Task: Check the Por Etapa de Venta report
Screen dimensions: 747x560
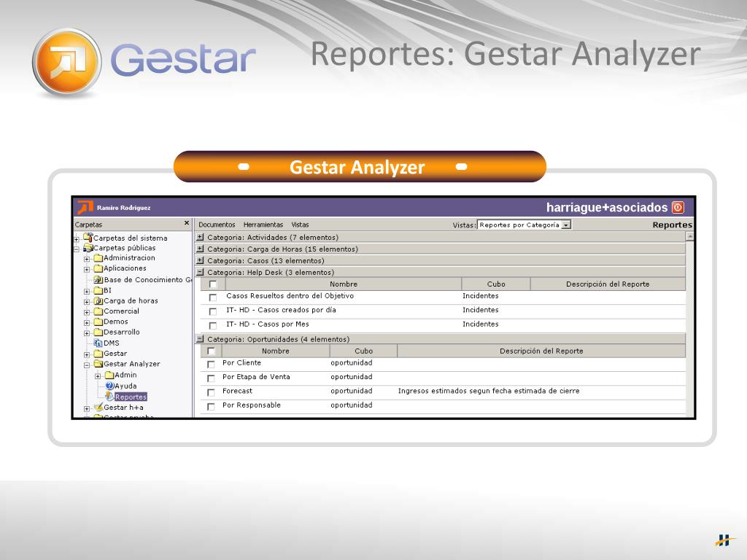Action: tap(211, 378)
